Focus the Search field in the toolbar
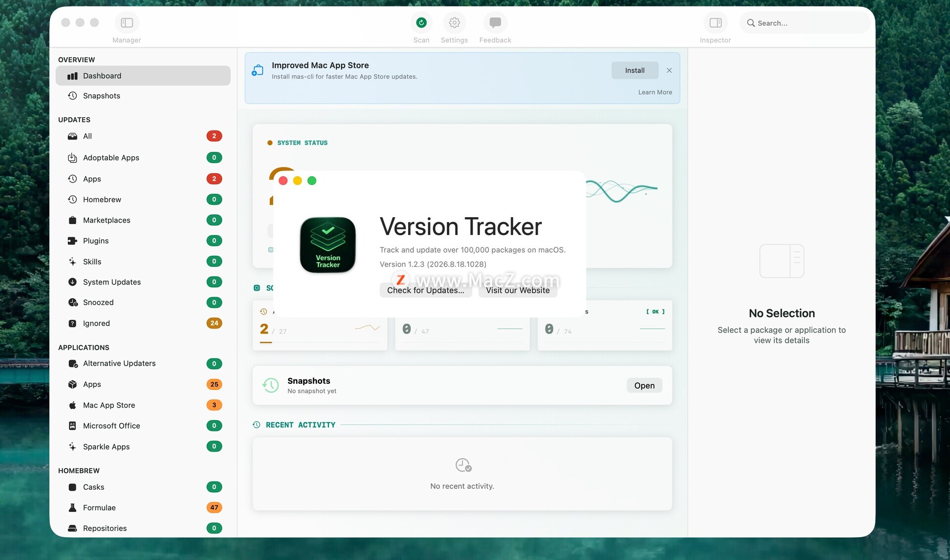Viewport: 950px width, 560px height. click(x=805, y=23)
